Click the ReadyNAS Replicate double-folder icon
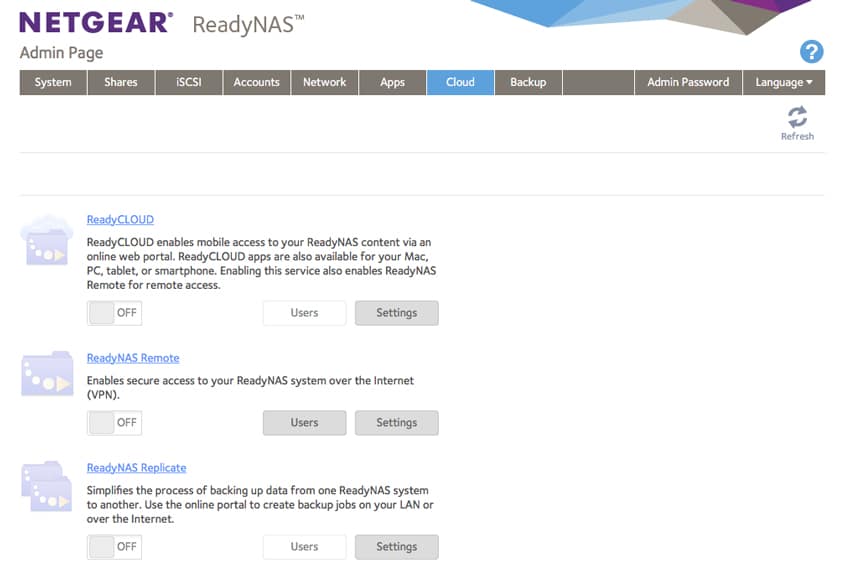This screenshot has width=850, height=576. point(47,486)
